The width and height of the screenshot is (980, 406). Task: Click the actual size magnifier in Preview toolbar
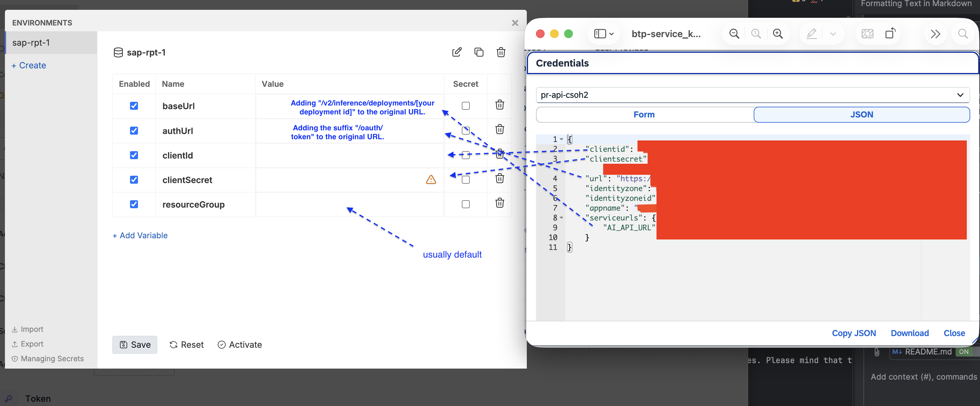[x=756, y=34]
